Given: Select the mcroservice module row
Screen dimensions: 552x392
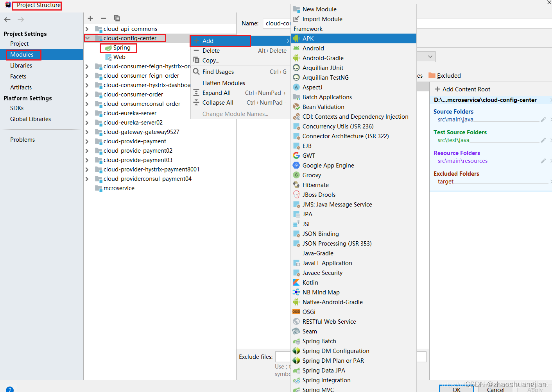Looking at the screenshot, I should 160,188.
